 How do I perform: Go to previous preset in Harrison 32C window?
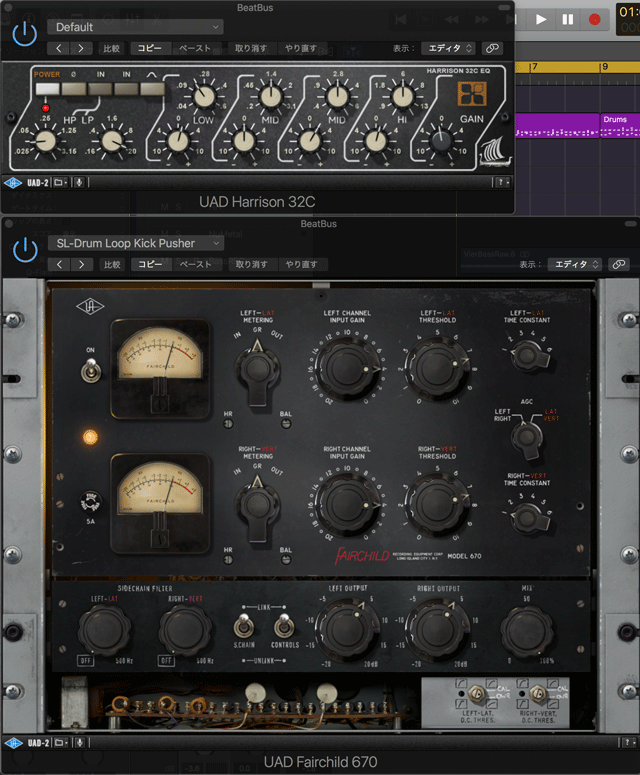[x=59, y=48]
